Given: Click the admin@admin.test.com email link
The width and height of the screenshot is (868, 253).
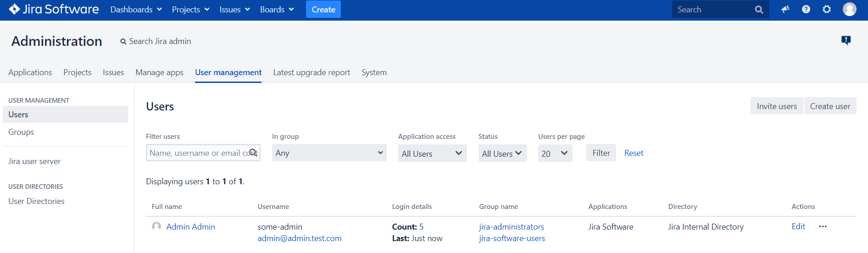Looking at the screenshot, I should click(300, 238).
